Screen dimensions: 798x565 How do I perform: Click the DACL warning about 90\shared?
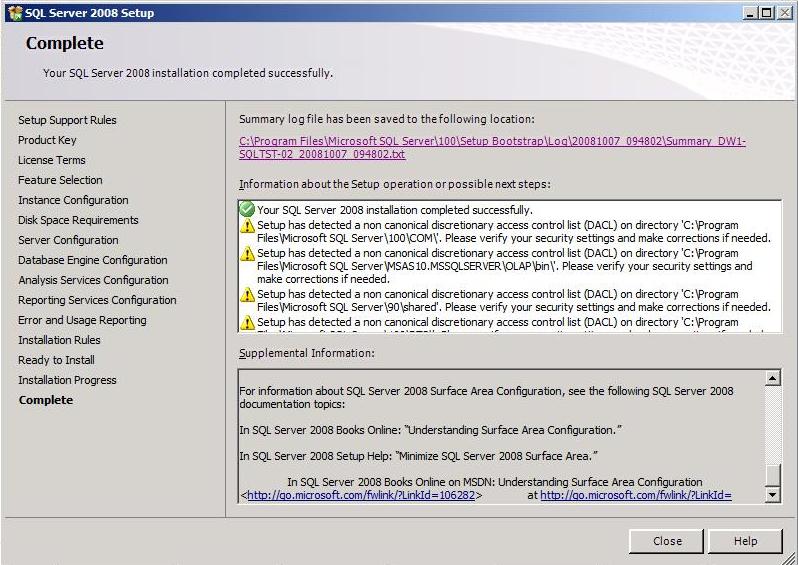click(514, 301)
